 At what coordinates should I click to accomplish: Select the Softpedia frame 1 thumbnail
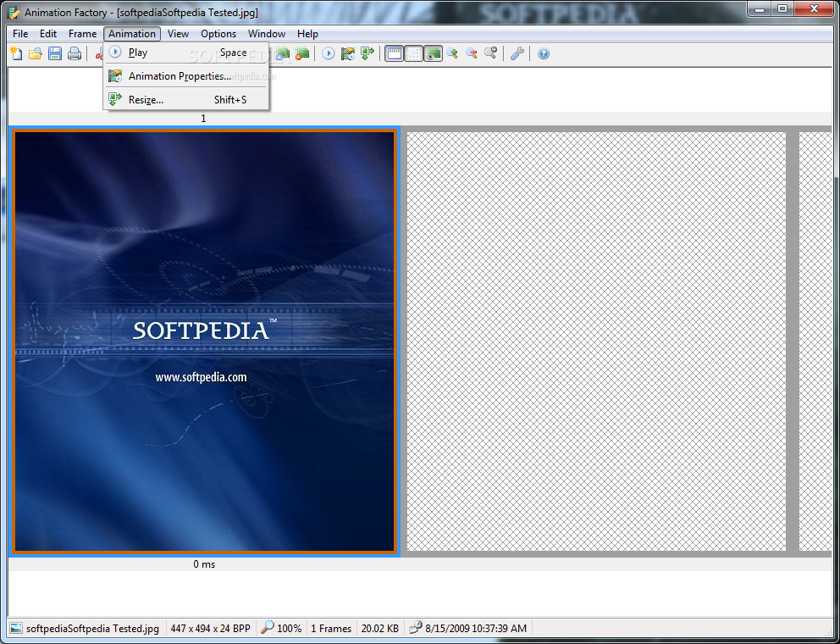pyautogui.click(x=204, y=341)
